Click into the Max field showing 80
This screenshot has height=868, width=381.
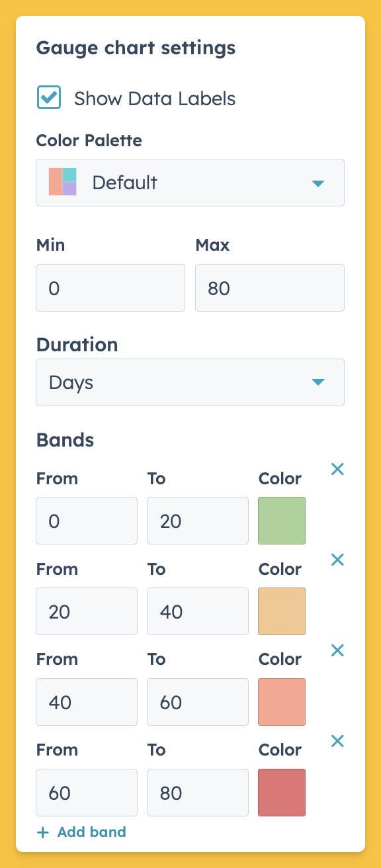pyautogui.click(x=270, y=288)
